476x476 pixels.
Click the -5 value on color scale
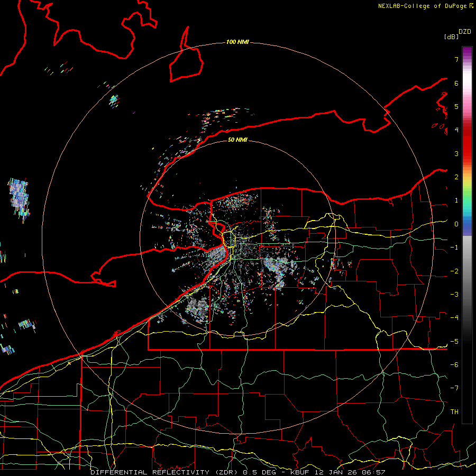[x=454, y=342]
